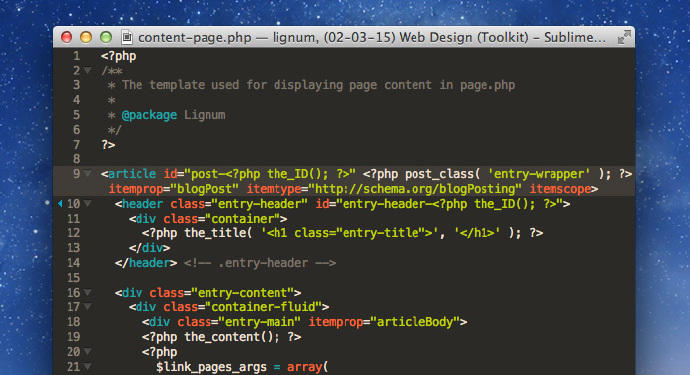The image size is (690, 375).
Task: Click the $link_pages_args variable on line 21
Action: pyautogui.click(x=211, y=367)
